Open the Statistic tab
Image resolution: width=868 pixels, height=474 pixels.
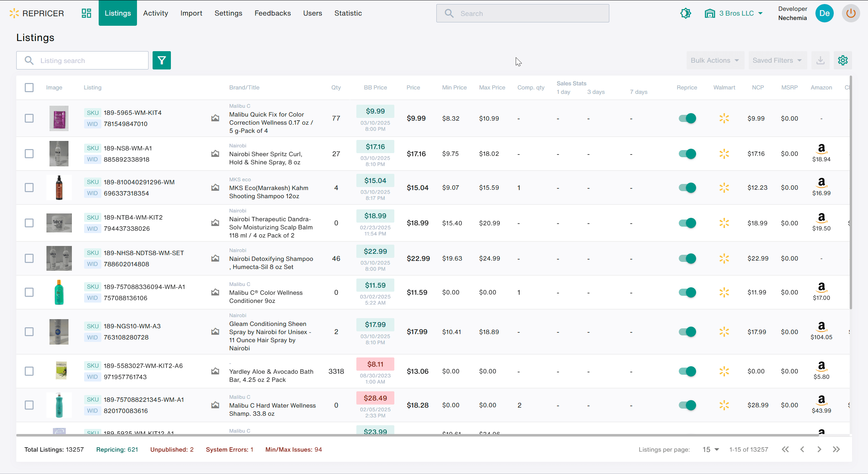[x=348, y=13]
